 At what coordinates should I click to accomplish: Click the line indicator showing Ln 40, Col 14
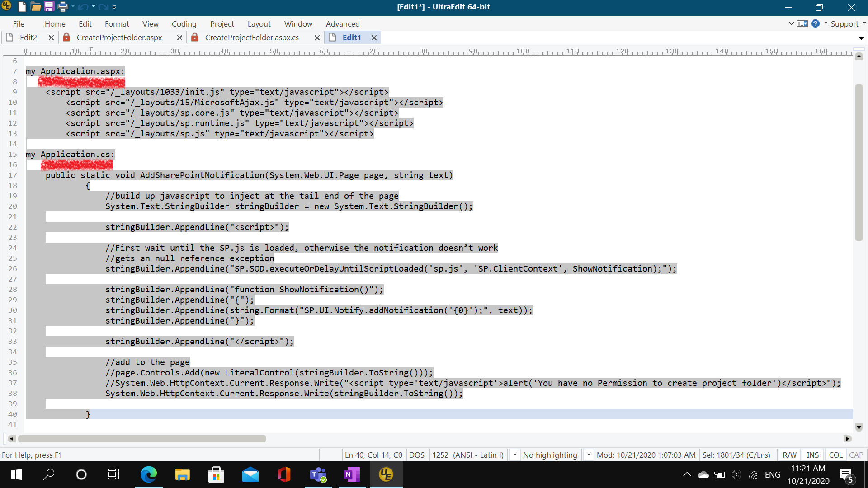click(373, 455)
